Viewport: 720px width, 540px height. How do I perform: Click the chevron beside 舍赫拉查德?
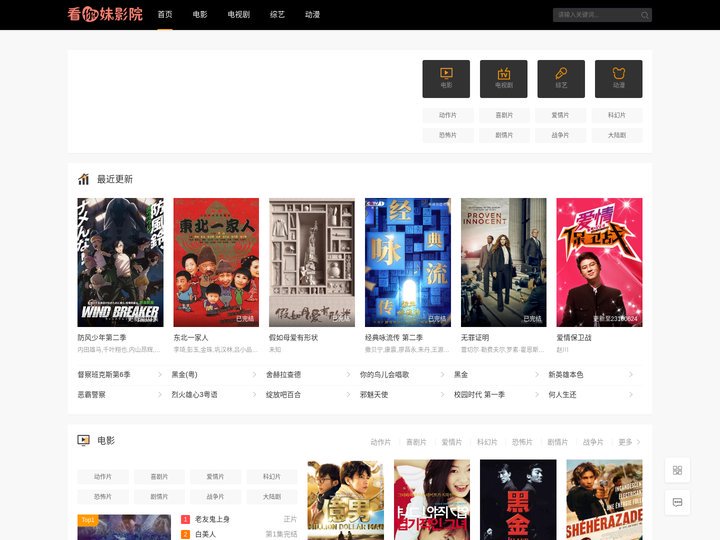coord(348,375)
